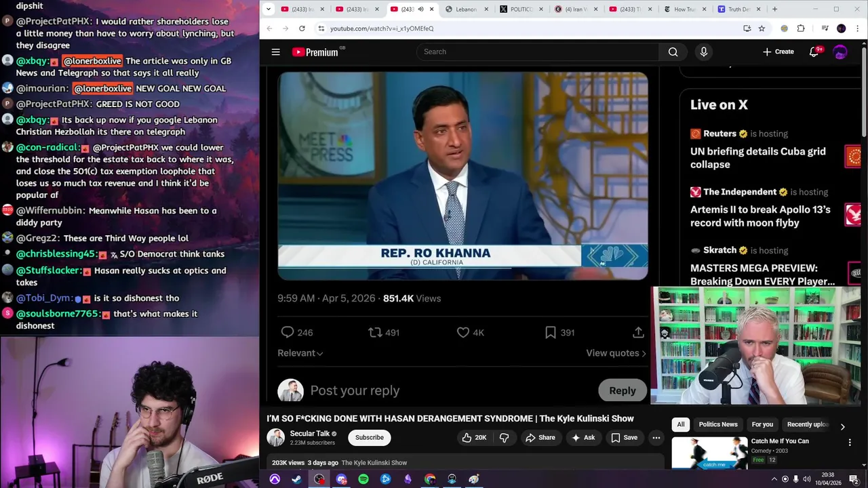The height and width of the screenshot is (488, 868).
Task: Click the YouTube search input field
Action: point(538,52)
